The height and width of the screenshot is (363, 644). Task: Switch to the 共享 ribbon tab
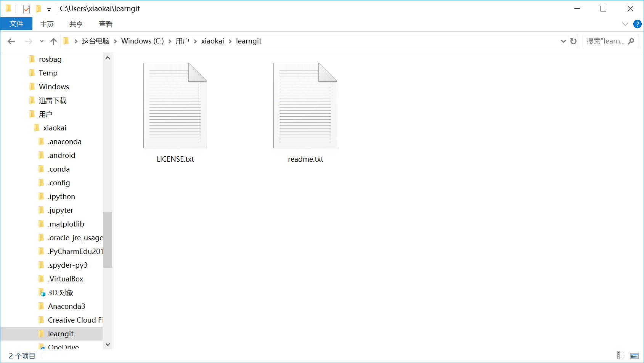click(x=76, y=24)
